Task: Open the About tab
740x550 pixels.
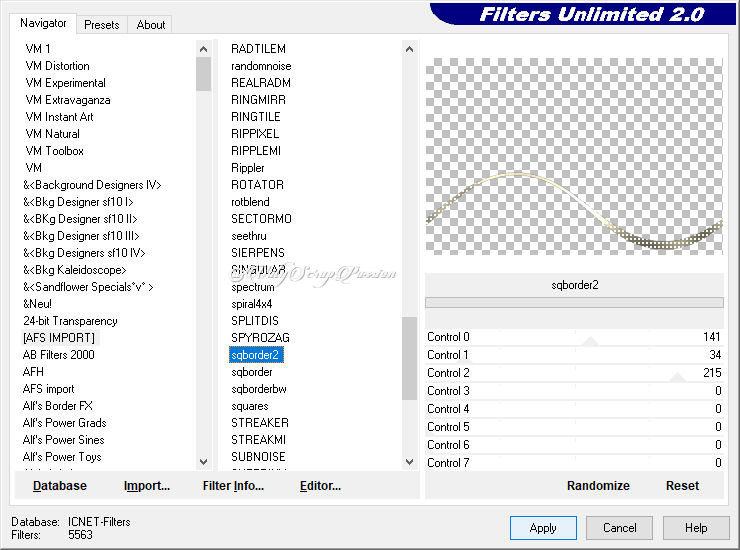Action: [151, 25]
